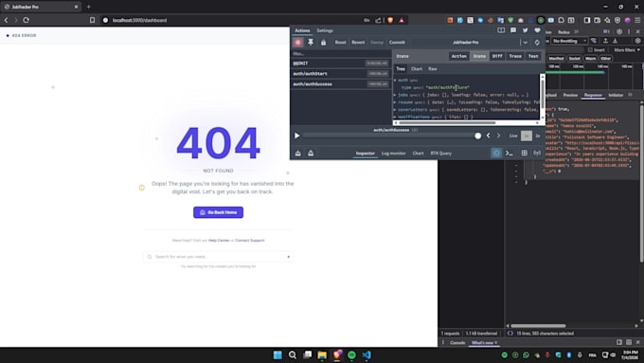The height and width of the screenshot is (363, 644).
Task: Open the No throttling dropdown
Action: pyautogui.click(x=569, y=41)
